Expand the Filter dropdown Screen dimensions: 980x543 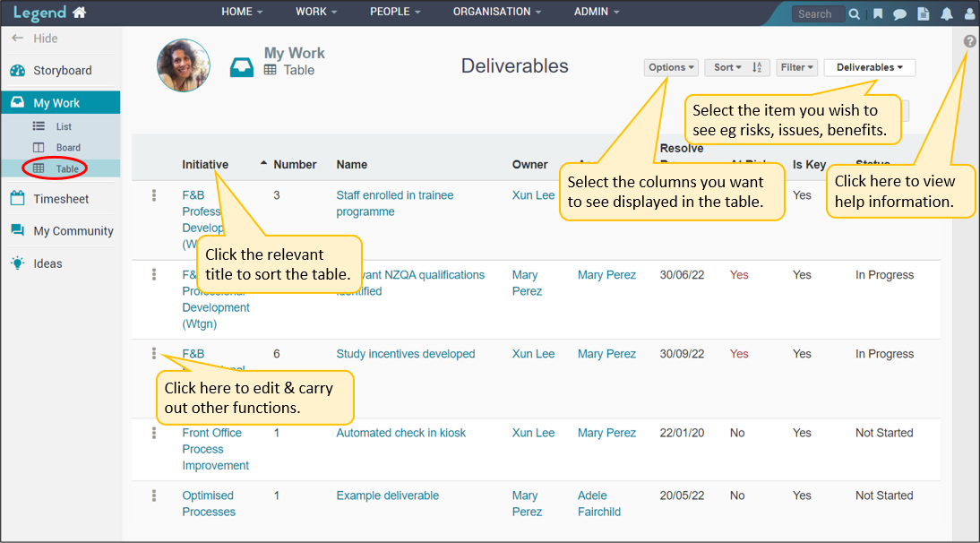pyautogui.click(x=796, y=67)
